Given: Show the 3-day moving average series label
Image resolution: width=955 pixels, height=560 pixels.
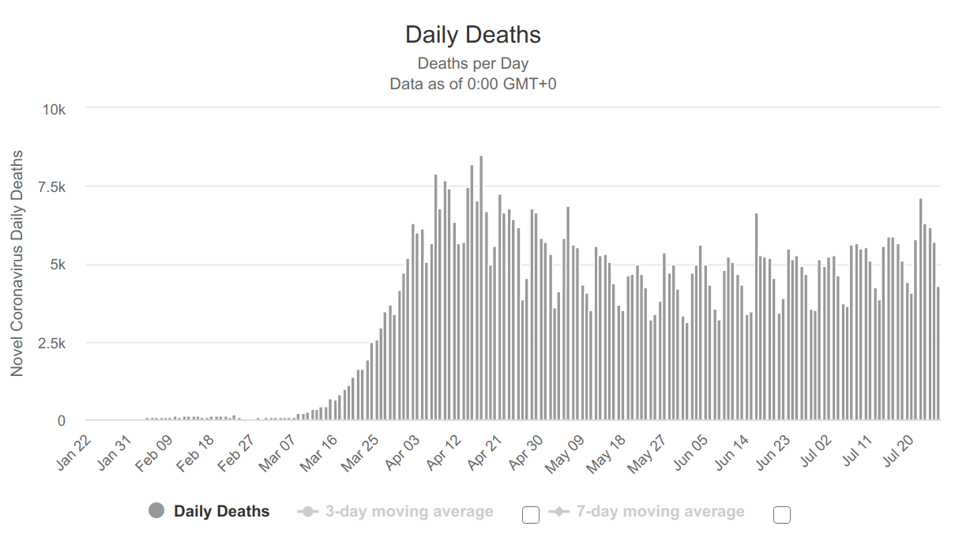Looking at the screenshot, I should coord(408,512).
